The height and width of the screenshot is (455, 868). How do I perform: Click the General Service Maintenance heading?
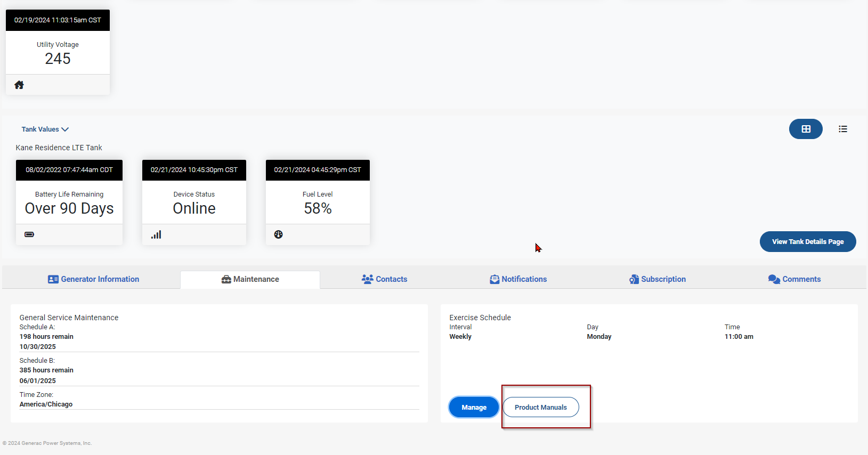69,318
